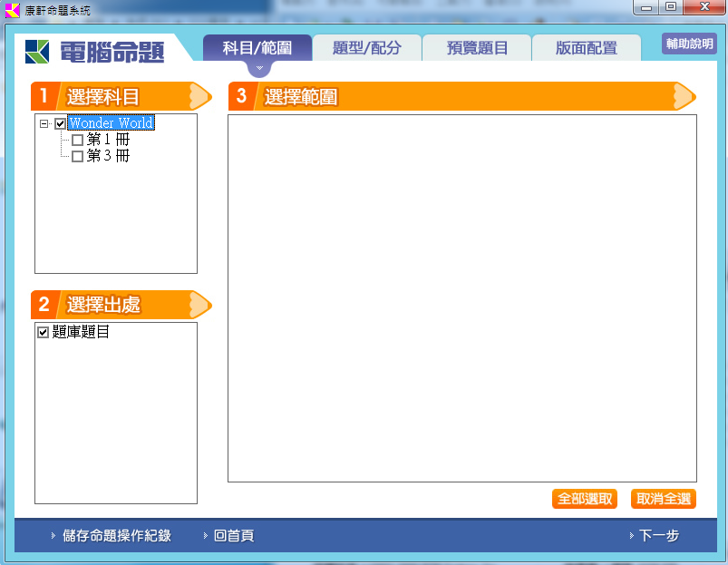Select the 第 1 冊 tree row label

[x=108, y=140]
